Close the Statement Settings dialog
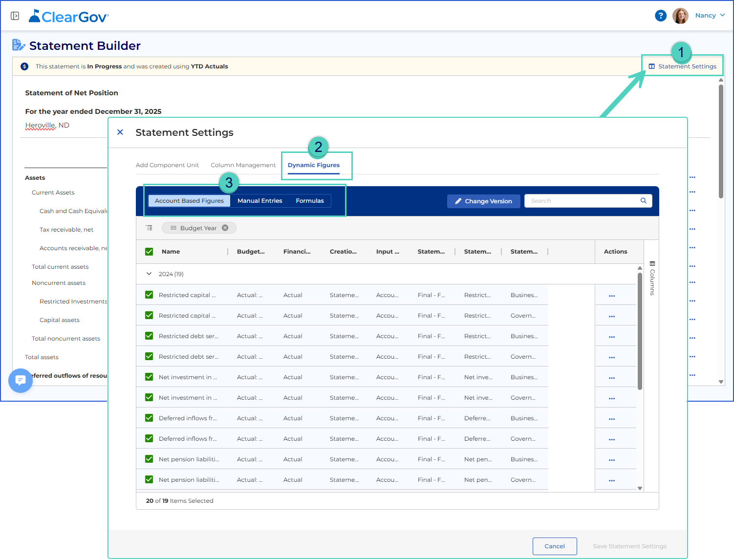 (120, 132)
